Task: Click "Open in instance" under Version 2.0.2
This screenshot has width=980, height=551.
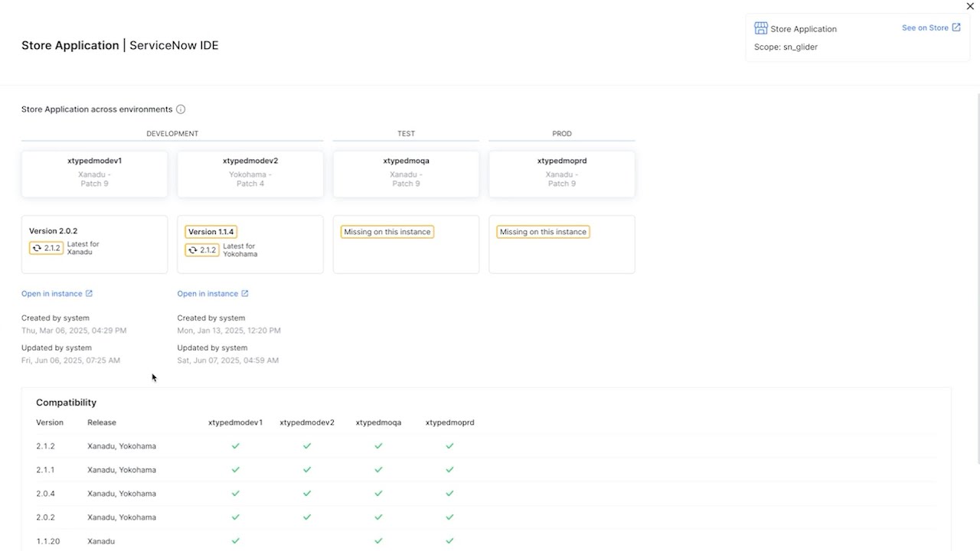Action: click(52, 293)
